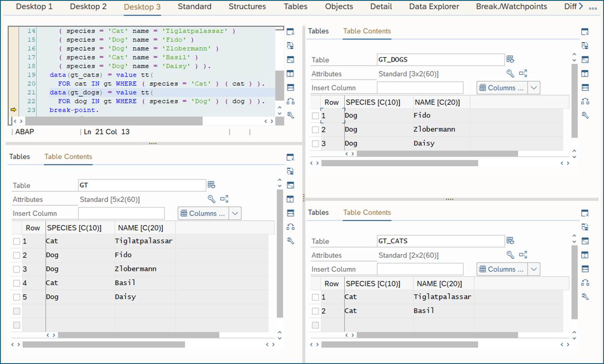604x364 pixels.
Task: Click the swap-tool icon in the GT_CATS panel sidebar
Action: tap(585, 227)
